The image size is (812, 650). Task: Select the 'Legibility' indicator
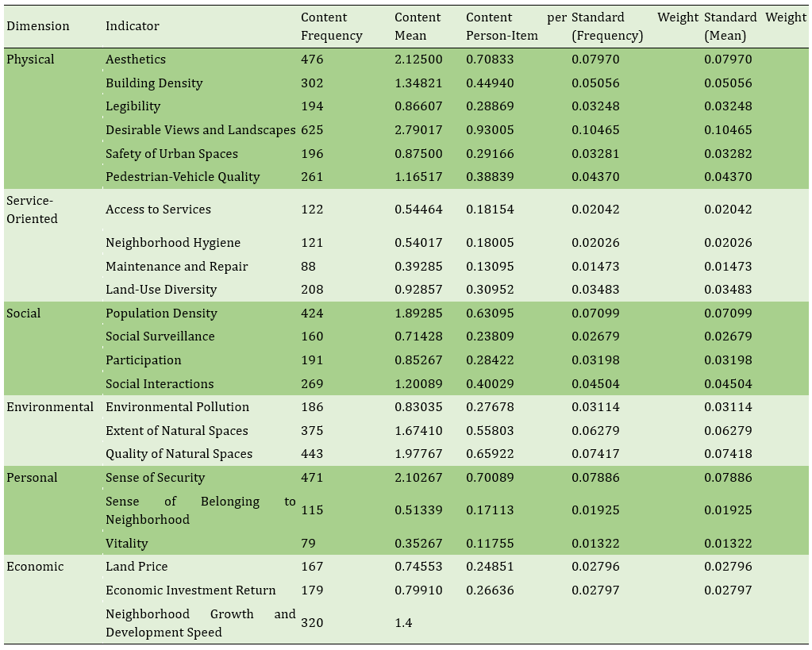click(133, 106)
